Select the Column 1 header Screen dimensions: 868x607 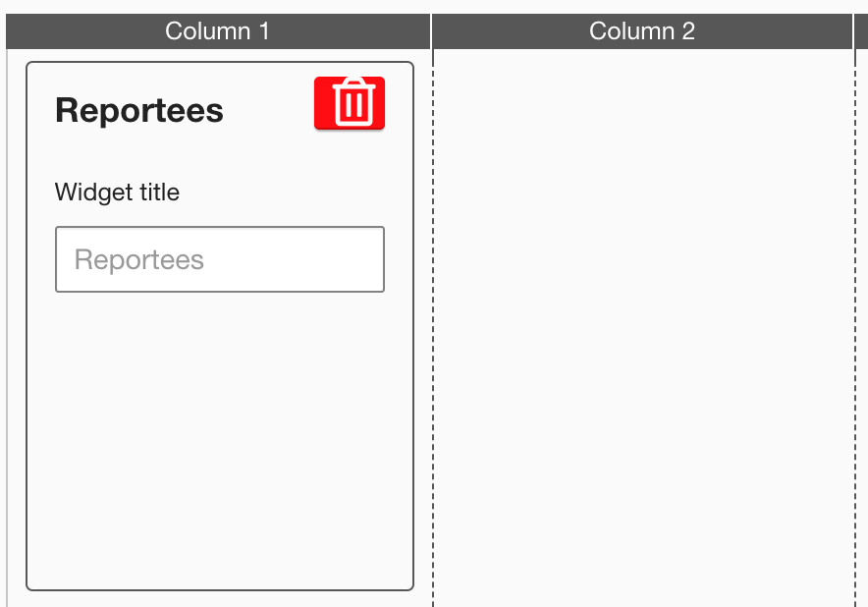pyautogui.click(x=217, y=31)
